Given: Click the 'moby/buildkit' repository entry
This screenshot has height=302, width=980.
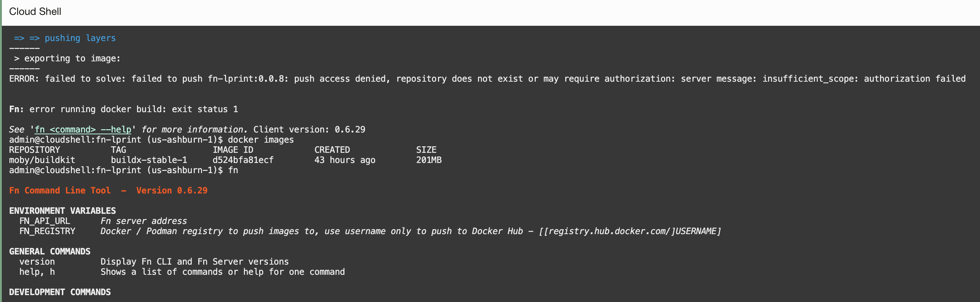Looking at the screenshot, I should 42,160.
